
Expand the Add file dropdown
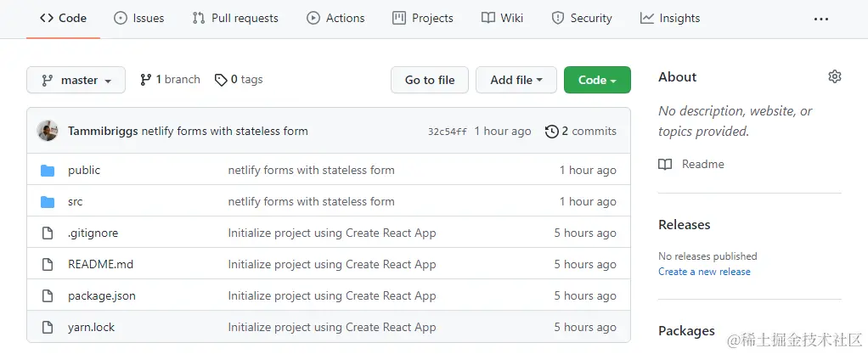(x=516, y=80)
